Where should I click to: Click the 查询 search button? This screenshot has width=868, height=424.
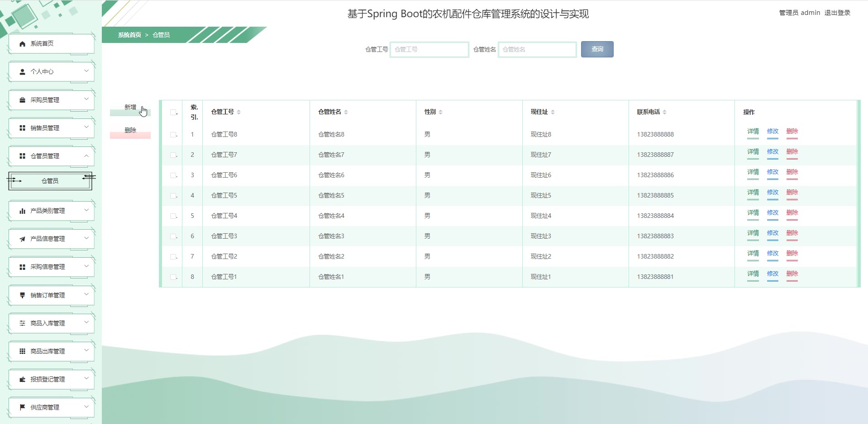click(x=597, y=49)
